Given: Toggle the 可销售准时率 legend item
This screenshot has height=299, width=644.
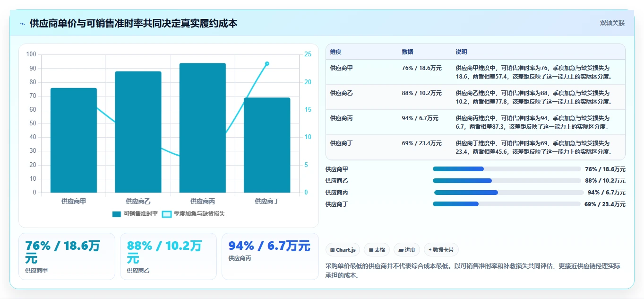Looking at the screenshot, I should [x=135, y=214].
